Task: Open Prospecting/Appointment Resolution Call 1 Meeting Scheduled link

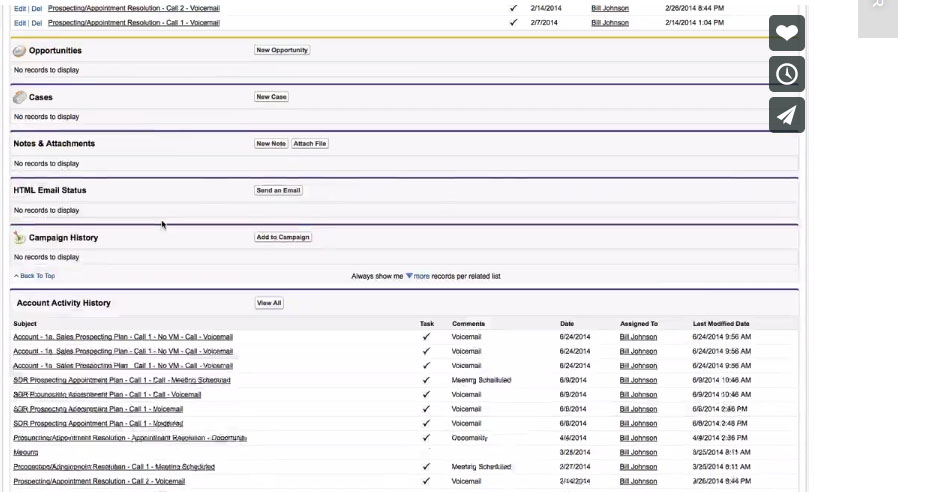Action: coord(114,467)
